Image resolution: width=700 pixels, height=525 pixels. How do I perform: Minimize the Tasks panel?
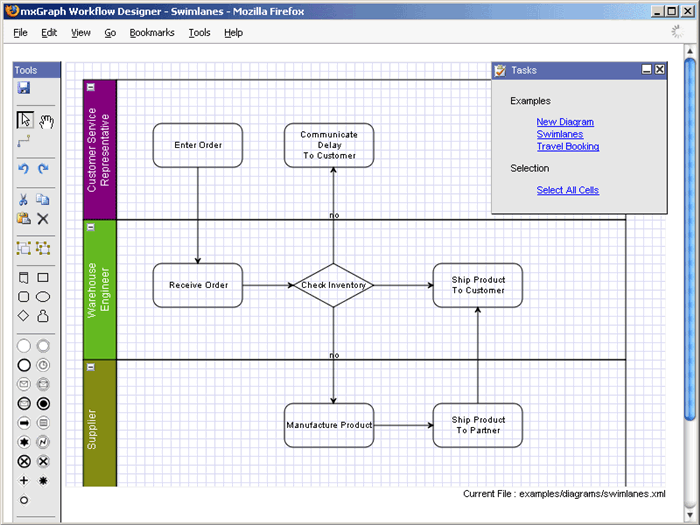click(646, 69)
